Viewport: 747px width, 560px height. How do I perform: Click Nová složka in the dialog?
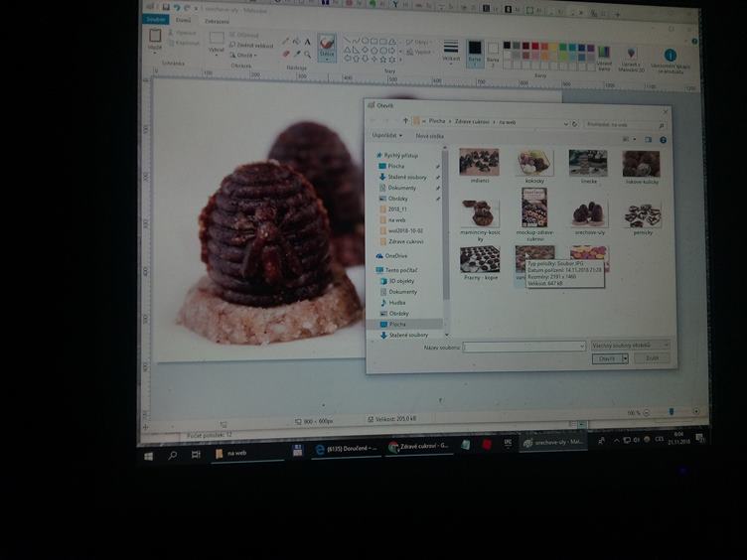pos(429,136)
